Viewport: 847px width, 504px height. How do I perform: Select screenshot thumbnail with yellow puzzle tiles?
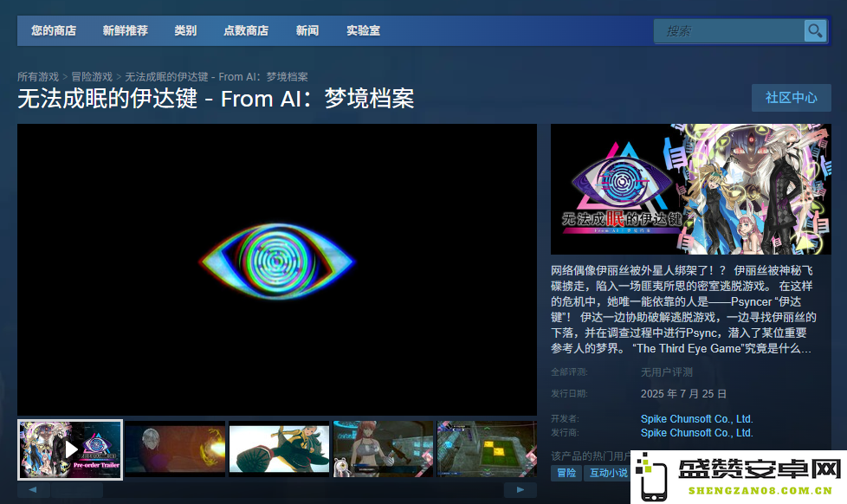pos(487,449)
